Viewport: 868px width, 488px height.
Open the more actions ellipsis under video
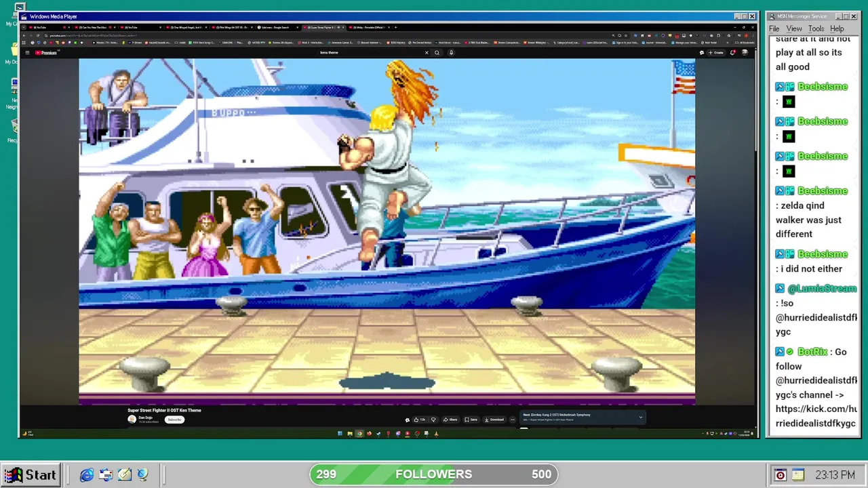pyautogui.click(x=513, y=420)
